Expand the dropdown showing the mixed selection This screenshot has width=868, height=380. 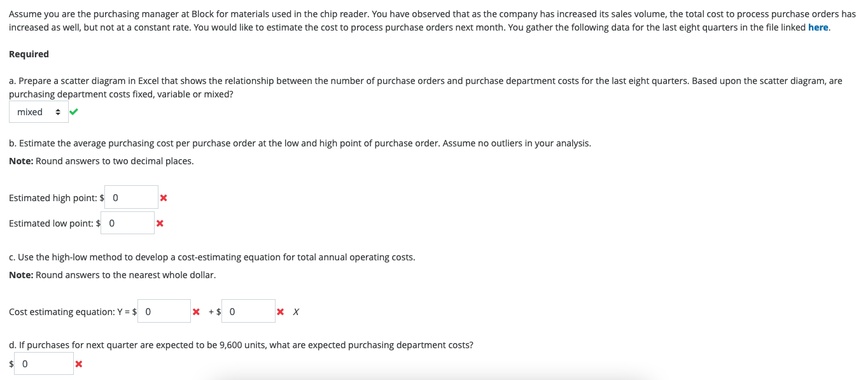click(x=38, y=111)
